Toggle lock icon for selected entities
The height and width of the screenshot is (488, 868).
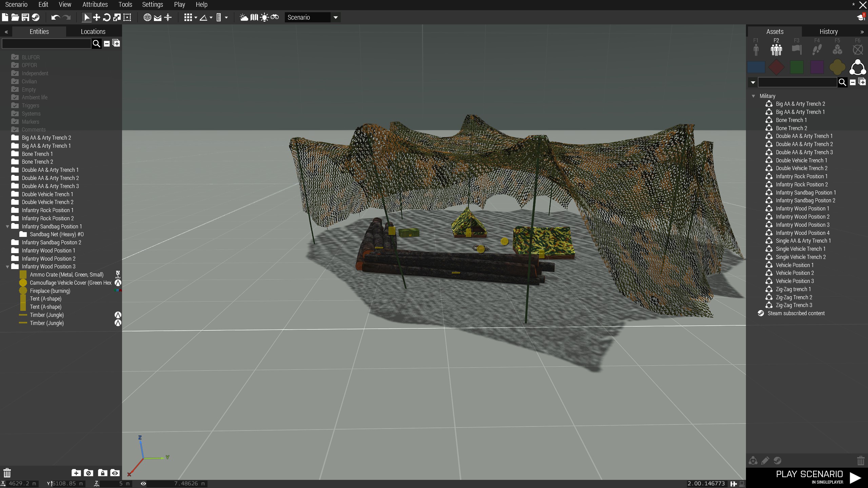(102, 473)
